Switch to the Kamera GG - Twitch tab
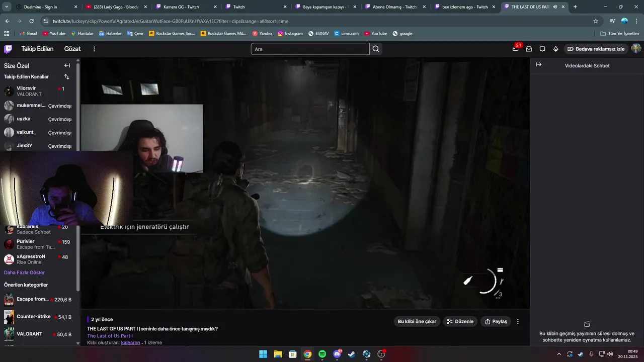 tap(186, 7)
